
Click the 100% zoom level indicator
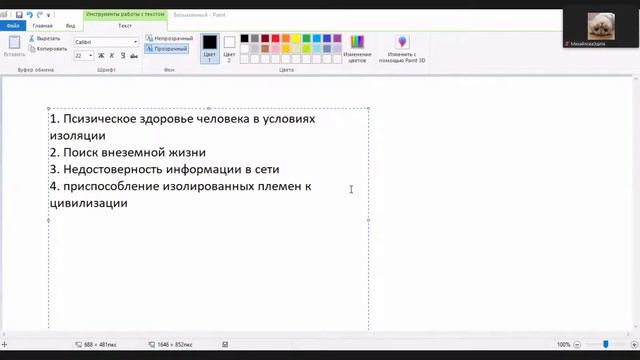pyautogui.click(x=564, y=345)
